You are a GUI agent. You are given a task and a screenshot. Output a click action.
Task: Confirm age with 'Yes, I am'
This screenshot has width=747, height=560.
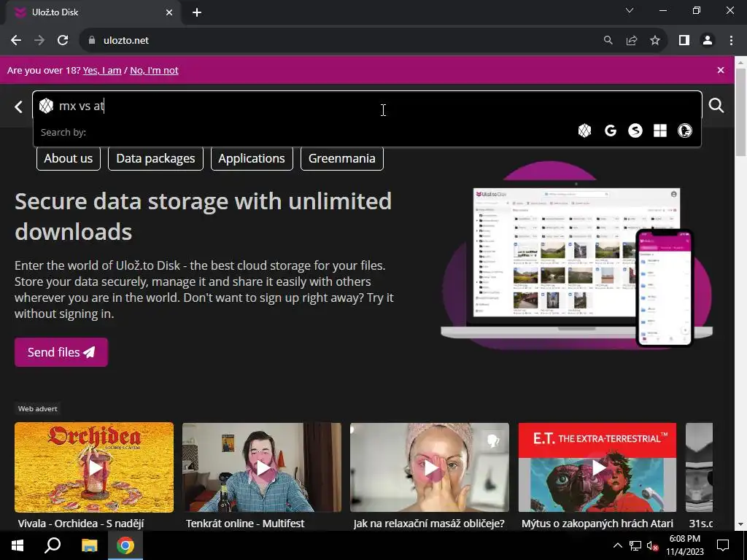pos(102,71)
